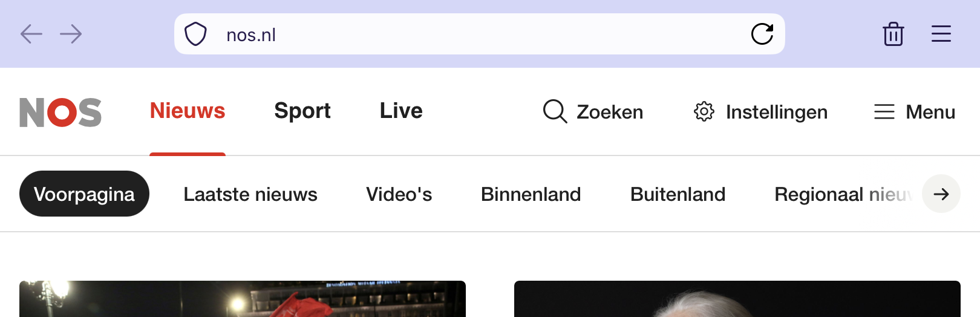980x317 pixels.
Task: Reload the page with the refresh icon
Action: [762, 34]
